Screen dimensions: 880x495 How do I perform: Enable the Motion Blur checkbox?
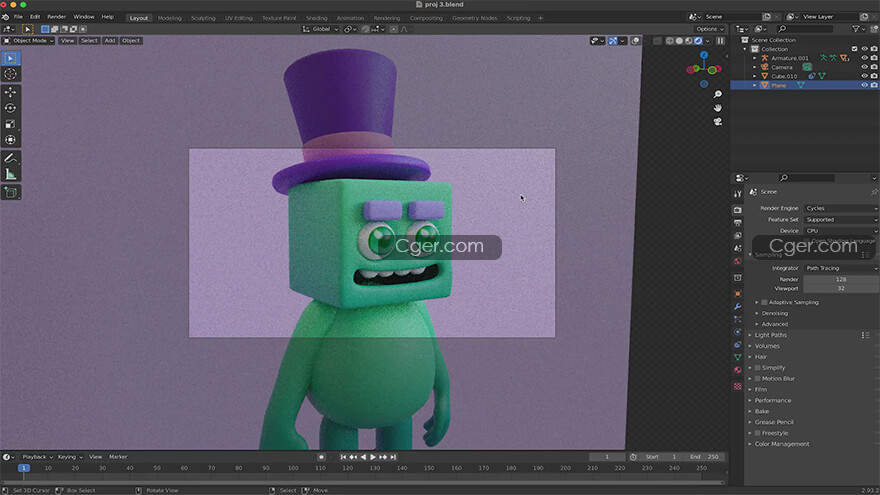[757, 378]
